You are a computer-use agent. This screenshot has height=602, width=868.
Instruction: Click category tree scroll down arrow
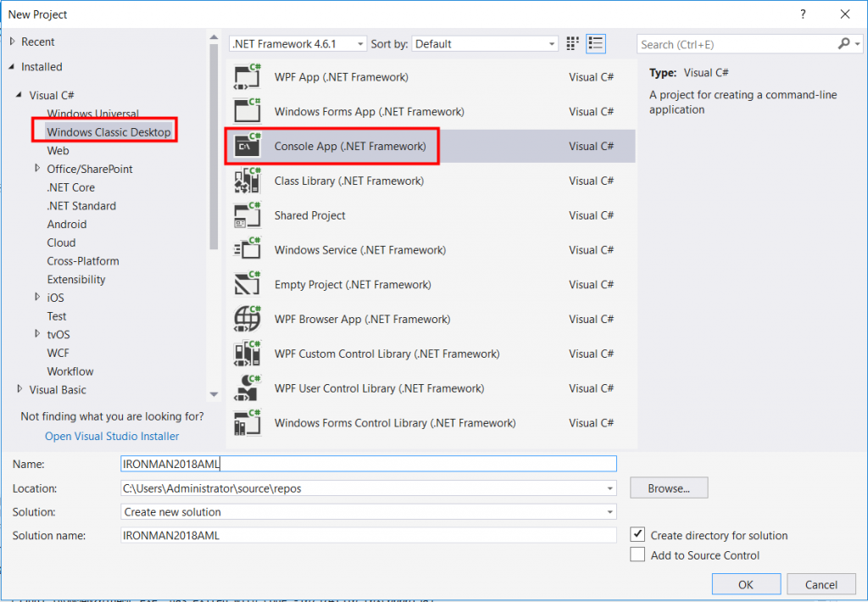(x=214, y=394)
